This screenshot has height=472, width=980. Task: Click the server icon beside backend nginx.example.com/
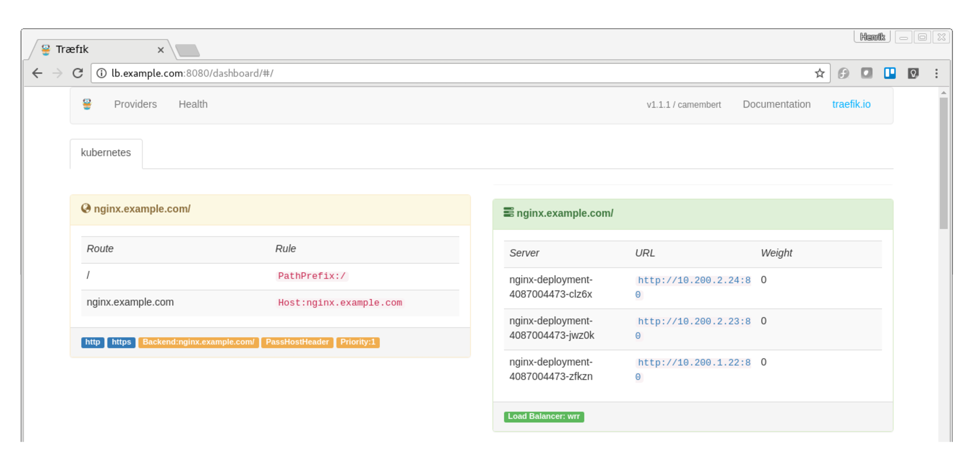508,212
